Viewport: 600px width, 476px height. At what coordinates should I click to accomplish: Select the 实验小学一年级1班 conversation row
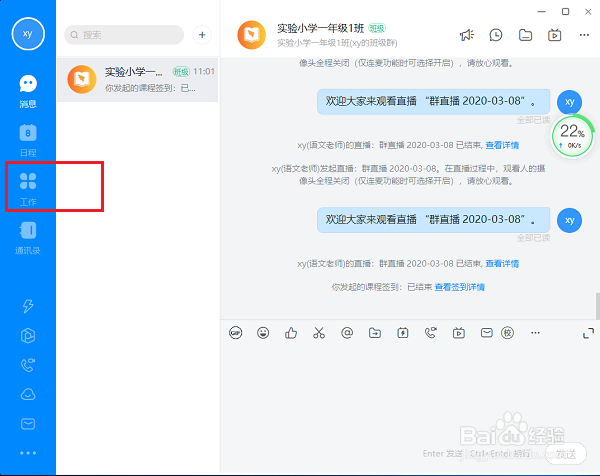(x=138, y=80)
